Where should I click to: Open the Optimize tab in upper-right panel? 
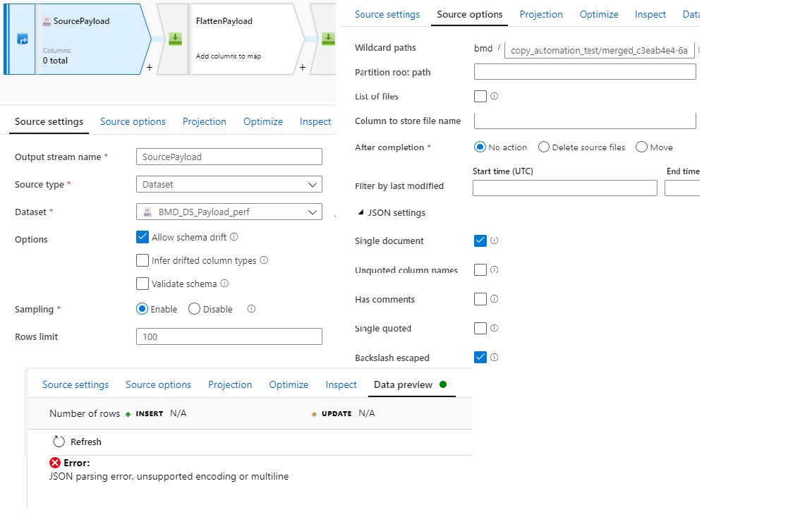pos(598,14)
